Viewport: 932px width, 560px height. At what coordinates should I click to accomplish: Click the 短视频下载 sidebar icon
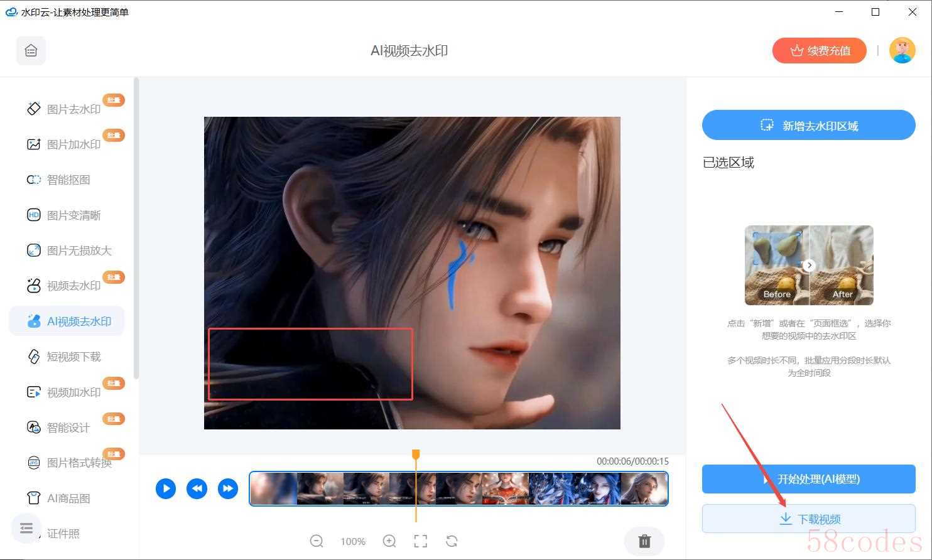coord(34,357)
